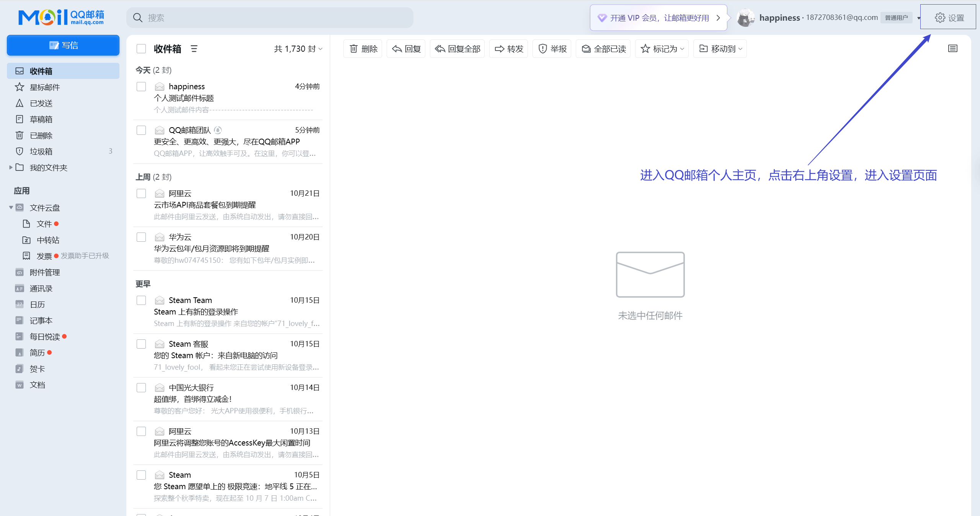Viewport: 980px width, 516px height.
Task: Click the reply all (回复全部) icon
Action: 440,49
